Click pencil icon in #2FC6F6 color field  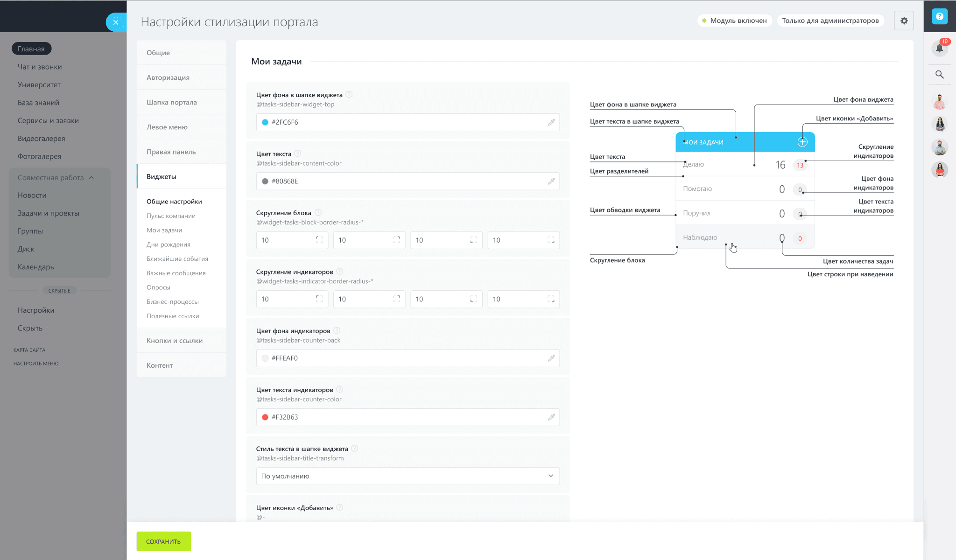[551, 122]
